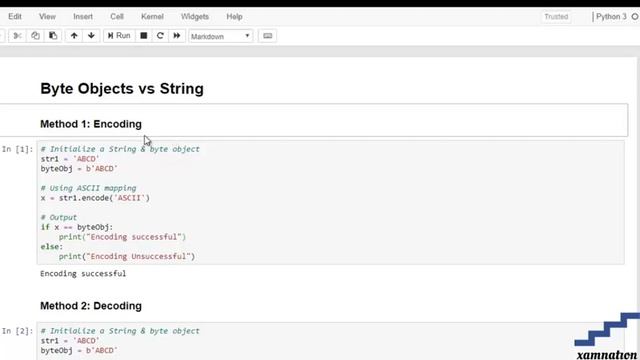Open the Edit menu
This screenshot has width=640, height=360.
click(x=15, y=17)
